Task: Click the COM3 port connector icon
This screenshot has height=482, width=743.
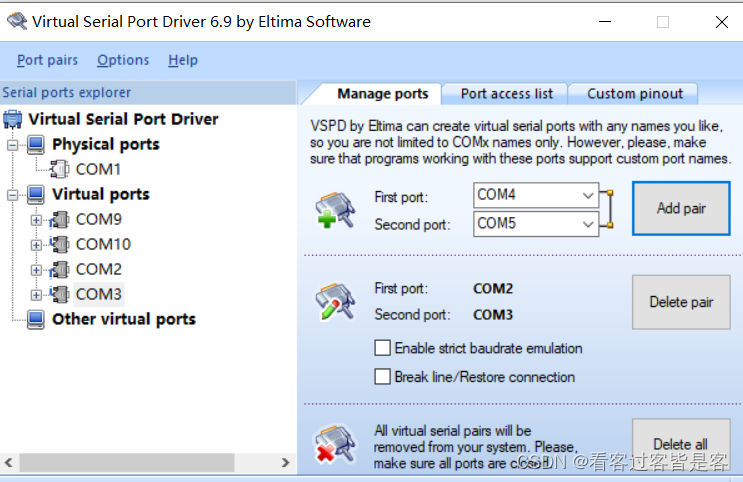Action: (x=59, y=294)
